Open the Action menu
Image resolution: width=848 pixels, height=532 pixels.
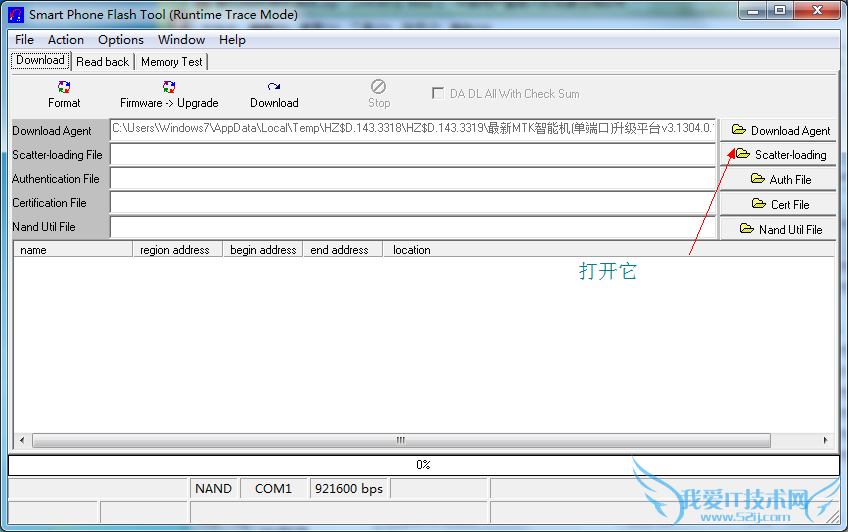pos(66,39)
